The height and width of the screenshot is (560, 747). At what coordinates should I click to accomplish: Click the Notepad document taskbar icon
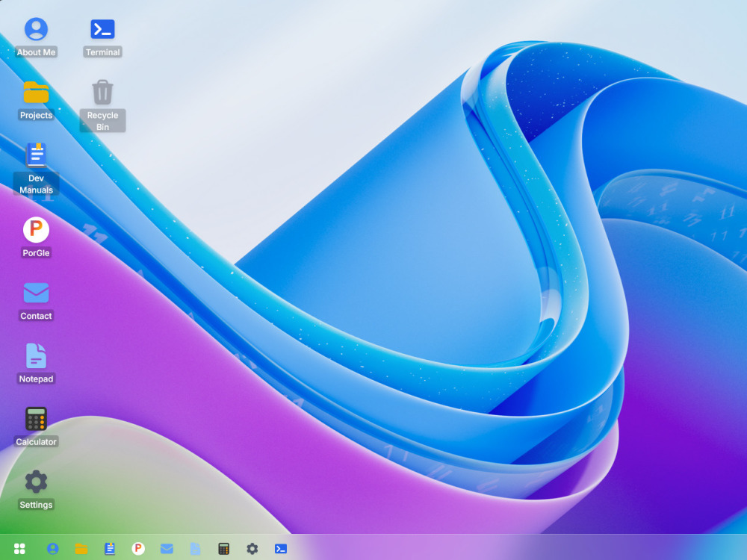click(195, 549)
